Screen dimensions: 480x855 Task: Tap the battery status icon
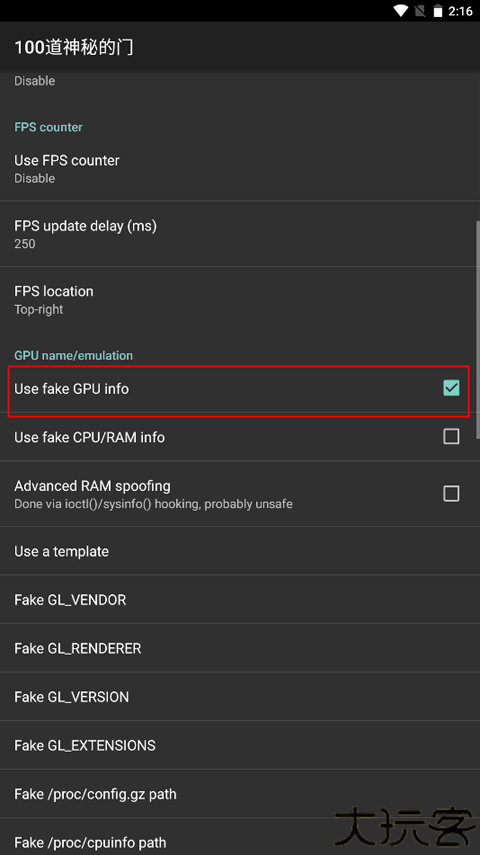[x=437, y=11]
